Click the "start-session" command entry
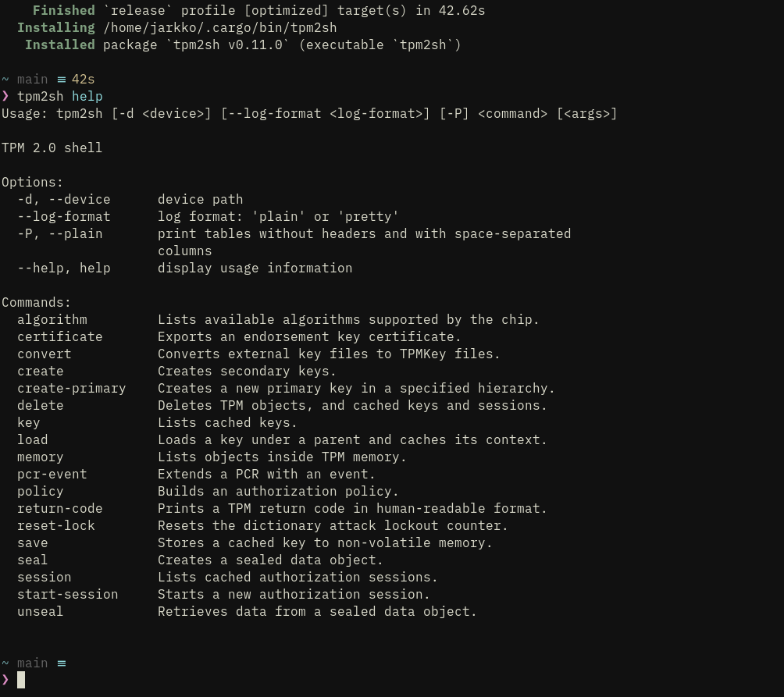 [67, 594]
